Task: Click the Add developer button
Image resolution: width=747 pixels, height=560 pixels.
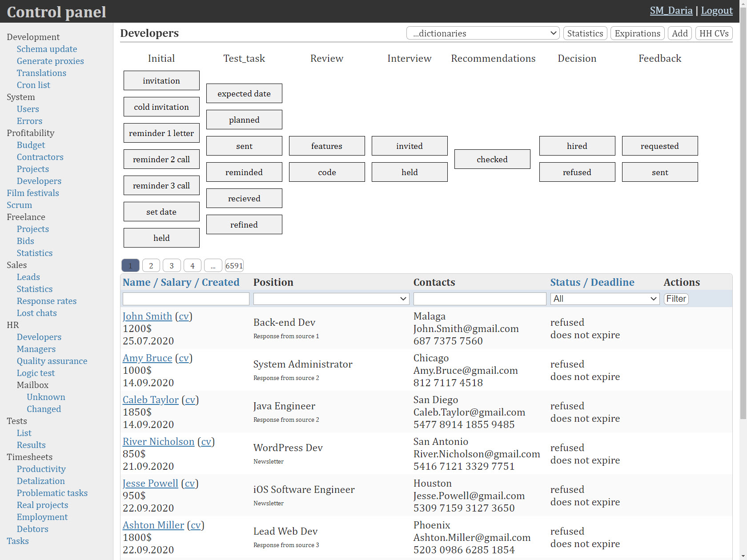Action: click(x=679, y=33)
